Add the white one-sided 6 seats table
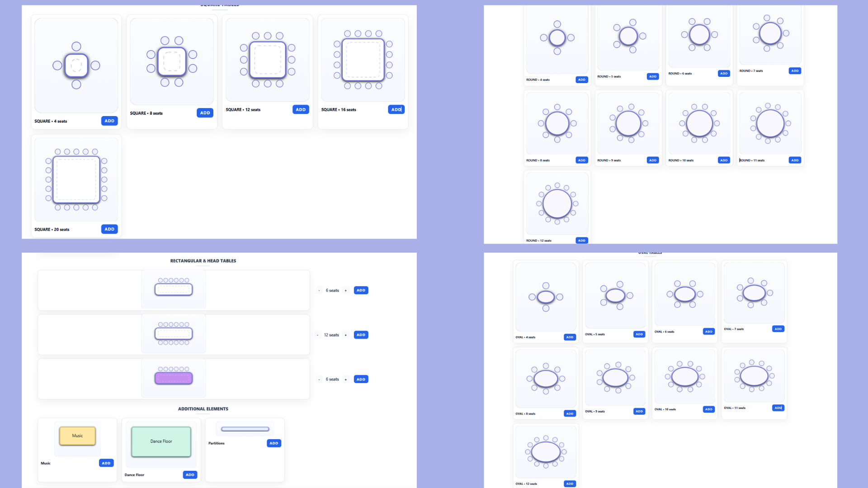 (x=361, y=290)
